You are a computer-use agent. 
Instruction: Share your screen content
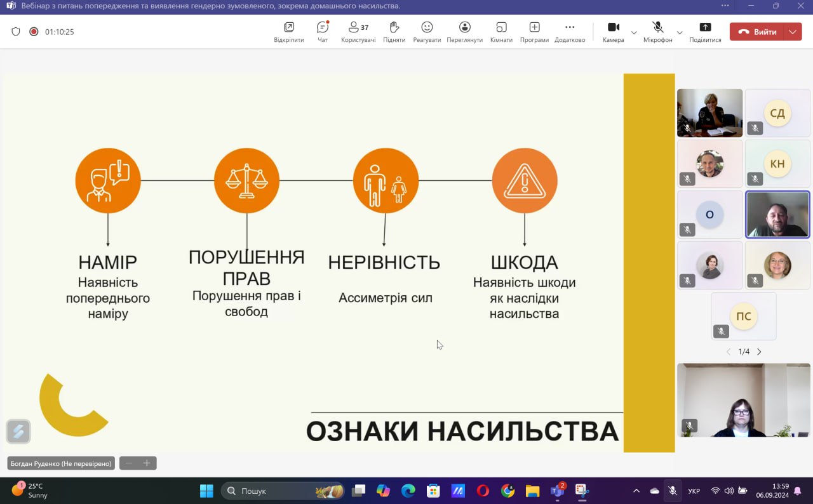tap(705, 31)
